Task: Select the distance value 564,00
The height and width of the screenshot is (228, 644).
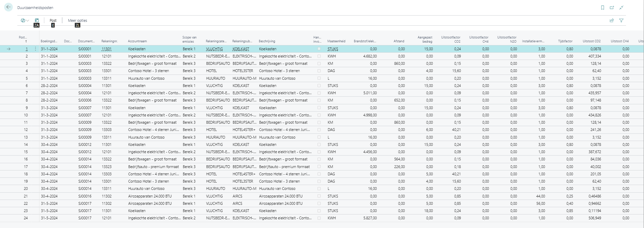Action: 399,159
